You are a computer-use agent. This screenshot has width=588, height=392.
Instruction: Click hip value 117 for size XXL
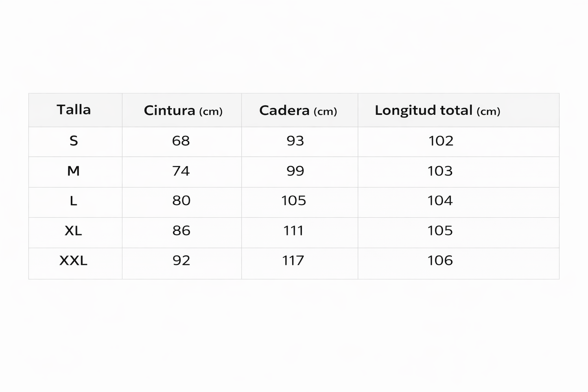293,261
